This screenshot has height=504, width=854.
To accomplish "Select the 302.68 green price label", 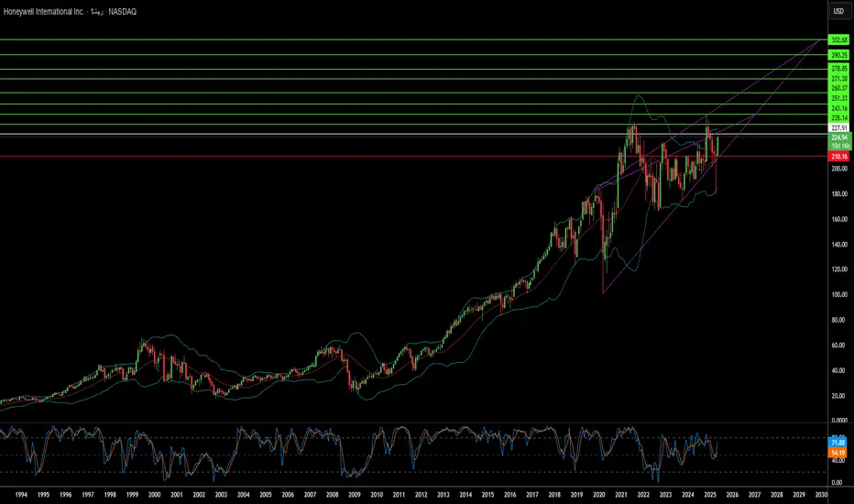I will pyautogui.click(x=838, y=39).
